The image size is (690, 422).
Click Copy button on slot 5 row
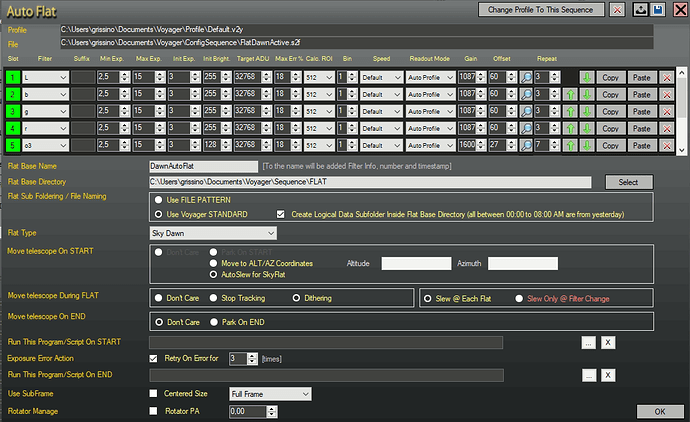(611, 145)
